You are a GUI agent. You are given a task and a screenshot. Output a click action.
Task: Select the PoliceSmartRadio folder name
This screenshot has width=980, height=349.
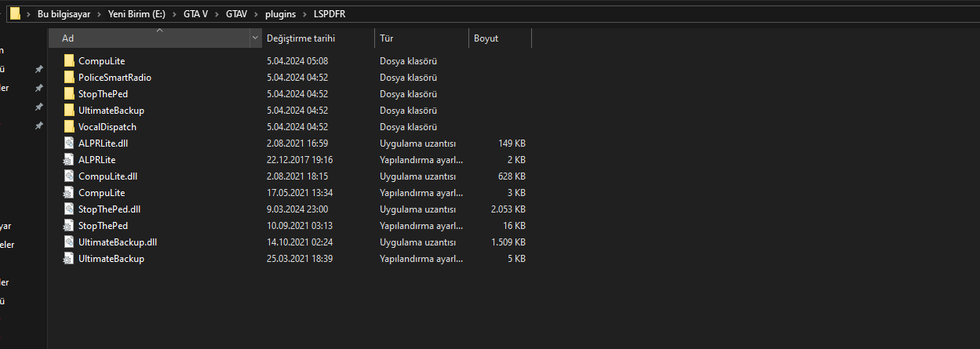coord(115,77)
